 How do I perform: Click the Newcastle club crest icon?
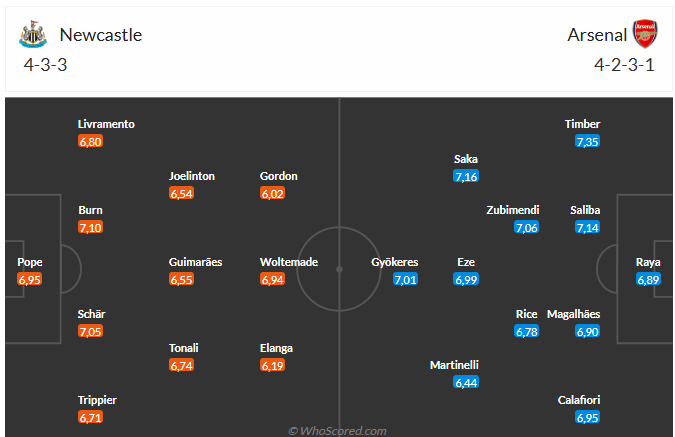34,35
